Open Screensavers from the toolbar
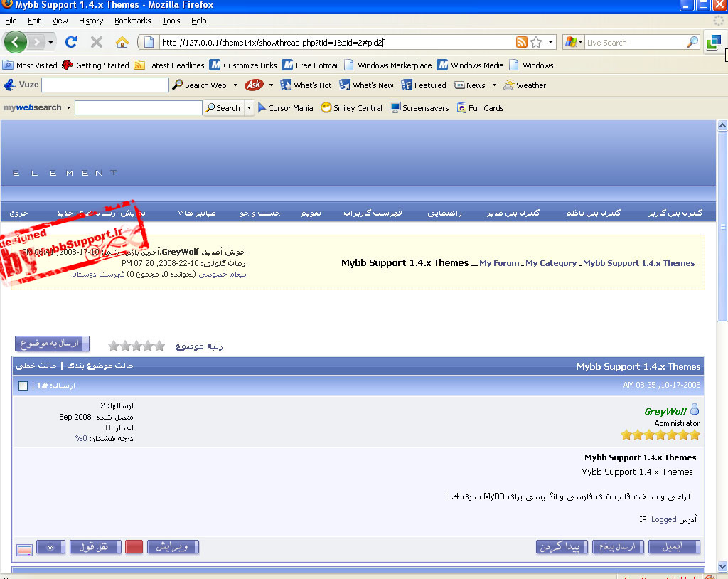The image size is (728, 579). coord(419,108)
